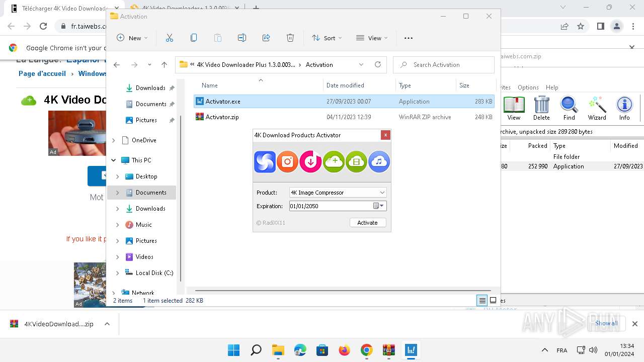
Task: Go back in File Explorer
Action: [117, 65]
